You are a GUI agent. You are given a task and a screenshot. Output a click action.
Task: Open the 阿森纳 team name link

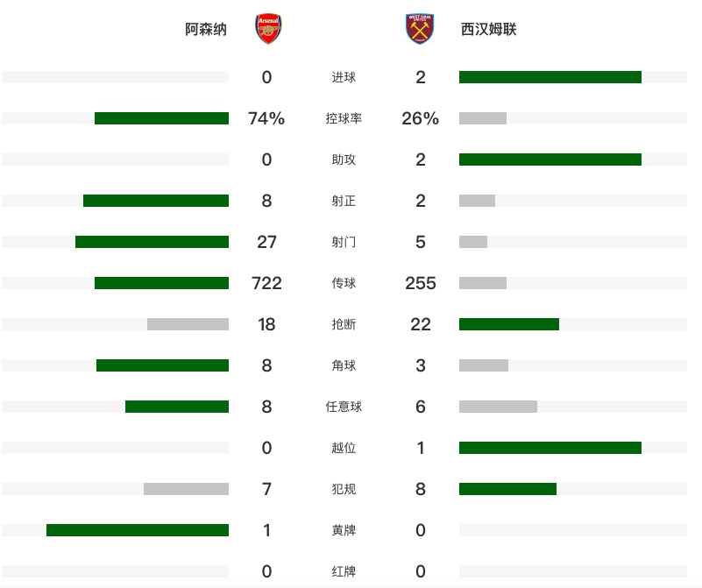(206, 30)
